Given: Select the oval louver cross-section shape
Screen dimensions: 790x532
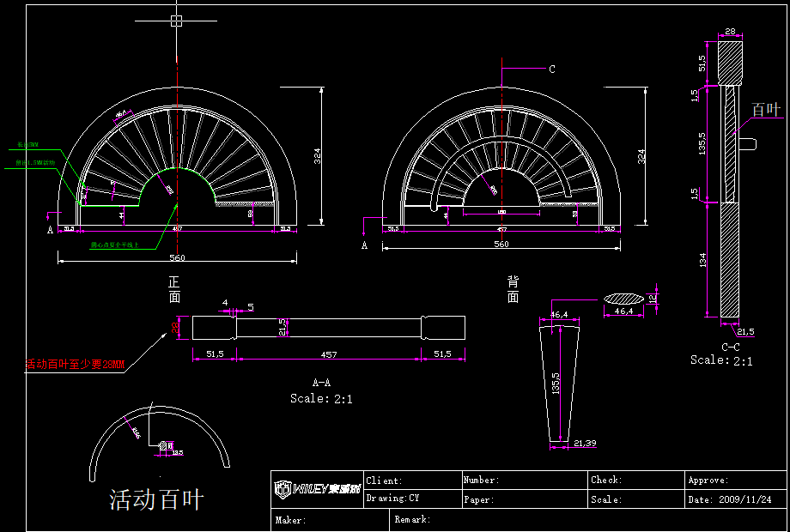Looking at the screenshot, I should click(623, 298).
